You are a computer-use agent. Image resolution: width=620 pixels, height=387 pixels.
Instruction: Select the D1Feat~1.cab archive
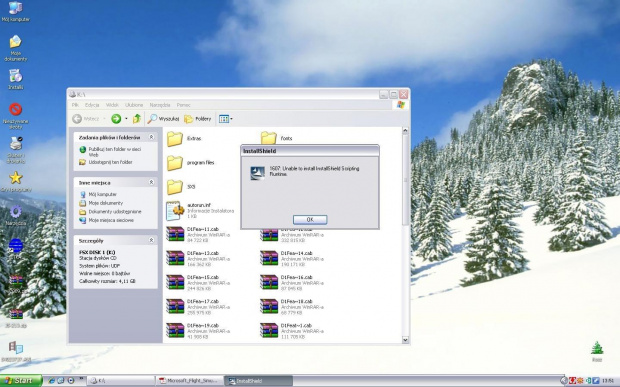click(x=292, y=330)
